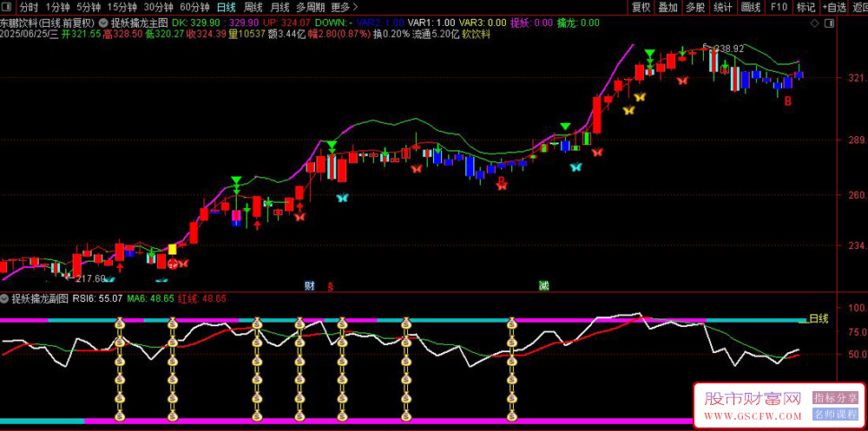Add stock via +自选 button
Image resolution: width=868 pixels, height=431 pixels.
tap(834, 7)
